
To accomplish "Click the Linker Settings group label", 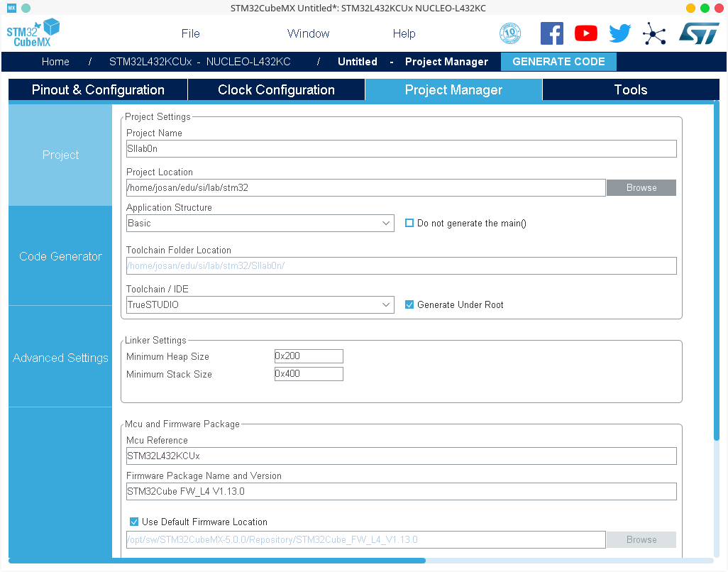I will [155, 341].
